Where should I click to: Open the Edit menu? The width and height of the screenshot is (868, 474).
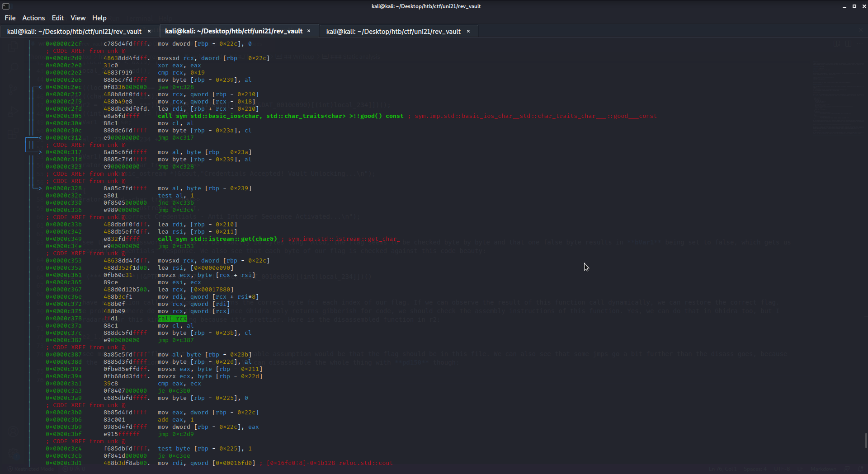pos(57,18)
